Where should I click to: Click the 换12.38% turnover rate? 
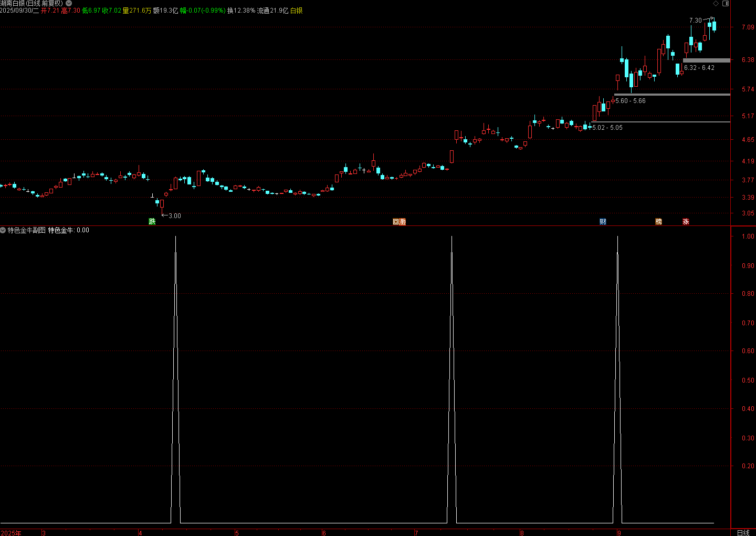(x=241, y=11)
